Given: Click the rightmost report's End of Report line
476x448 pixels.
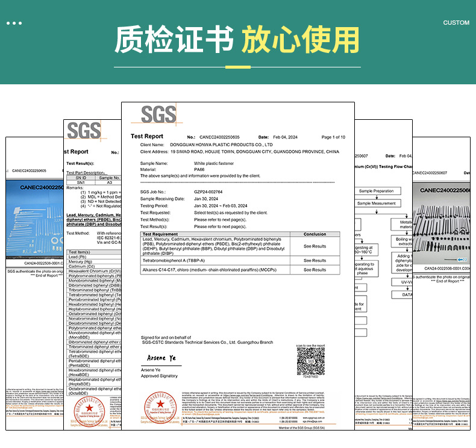Looking at the screenshot, I should tap(448, 281).
